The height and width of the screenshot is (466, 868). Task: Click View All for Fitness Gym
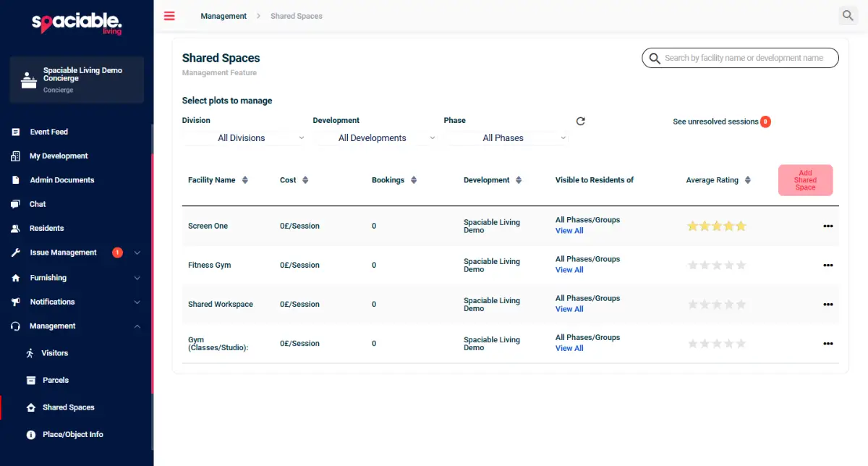coord(569,270)
